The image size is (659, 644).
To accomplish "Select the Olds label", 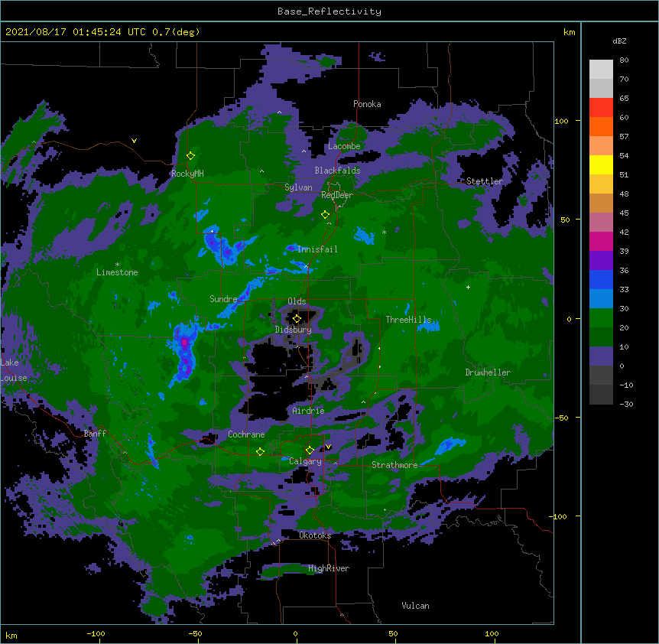I will 297,301.
